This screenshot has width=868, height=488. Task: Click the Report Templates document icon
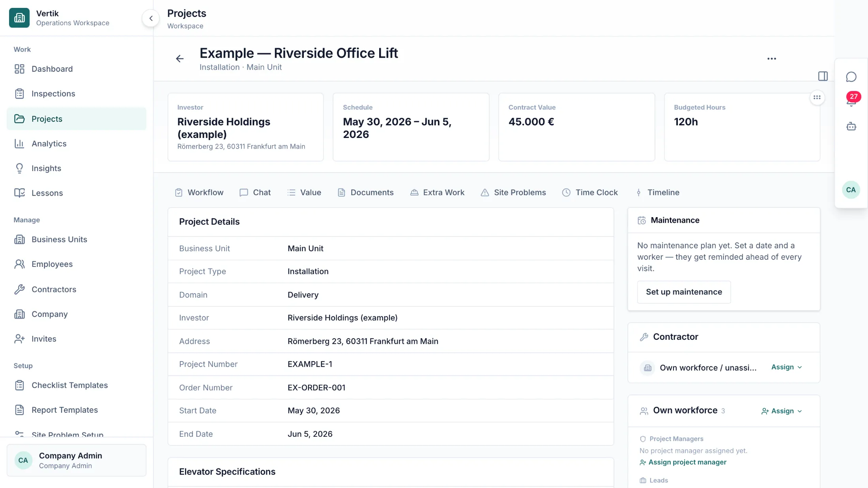click(x=19, y=410)
